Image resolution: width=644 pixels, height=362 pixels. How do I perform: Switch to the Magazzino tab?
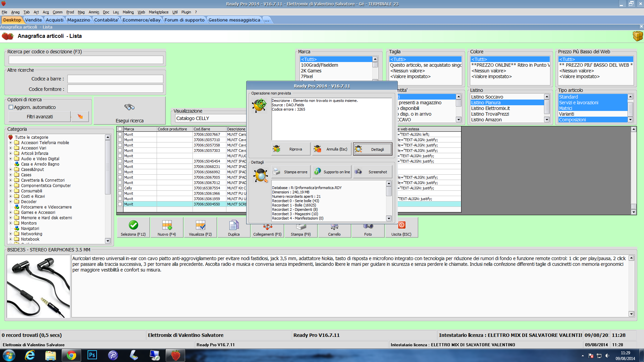pyautogui.click(x=78, y=20)
